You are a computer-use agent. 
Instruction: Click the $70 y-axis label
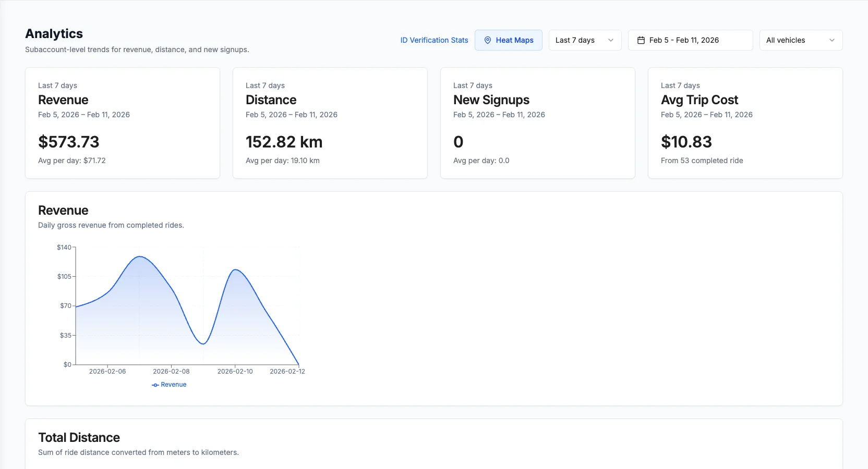click(x=66, y=305)
